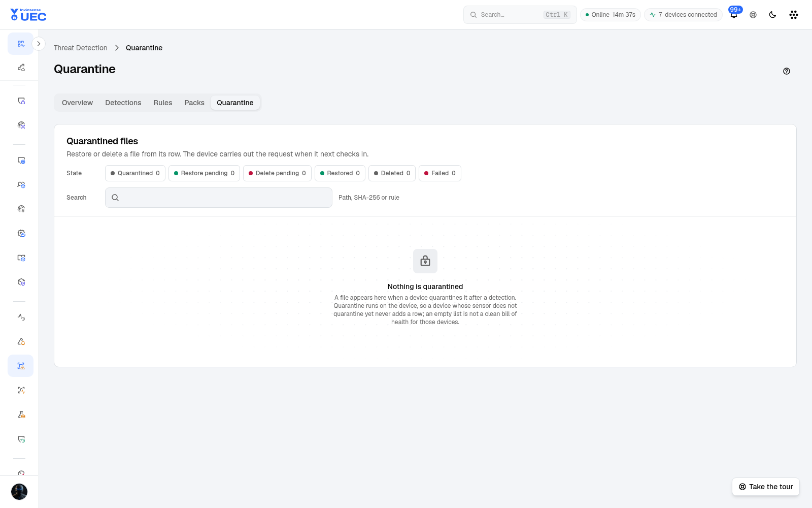
Task: Switch to the Packs tab
Action: pyautogui.click(x=194, y=103)
